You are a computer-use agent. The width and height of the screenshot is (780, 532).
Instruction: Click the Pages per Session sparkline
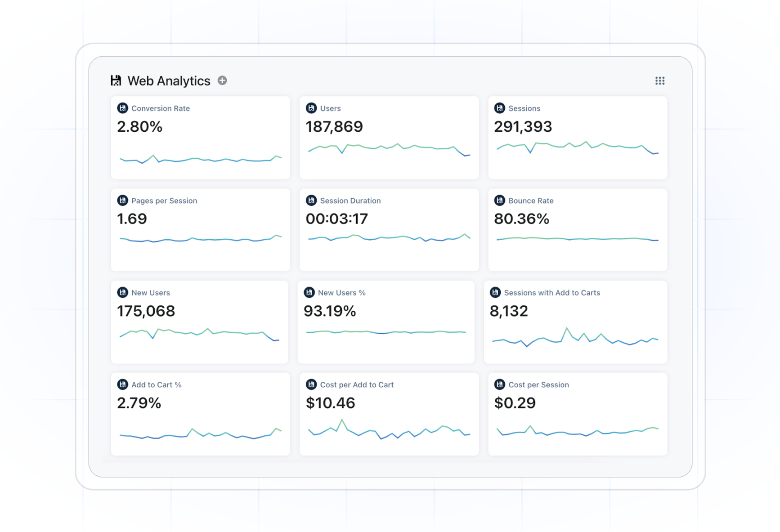click(201, 239)
